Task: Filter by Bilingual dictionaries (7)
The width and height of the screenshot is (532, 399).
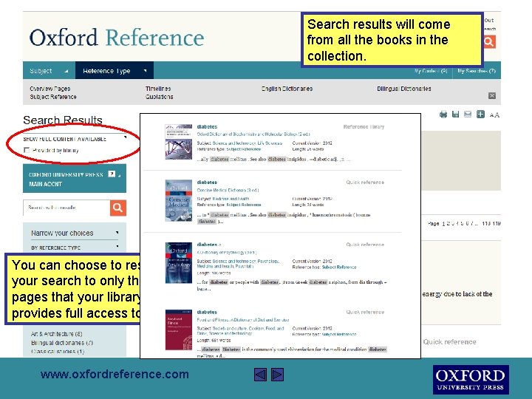Action: (x=62, y=343)
